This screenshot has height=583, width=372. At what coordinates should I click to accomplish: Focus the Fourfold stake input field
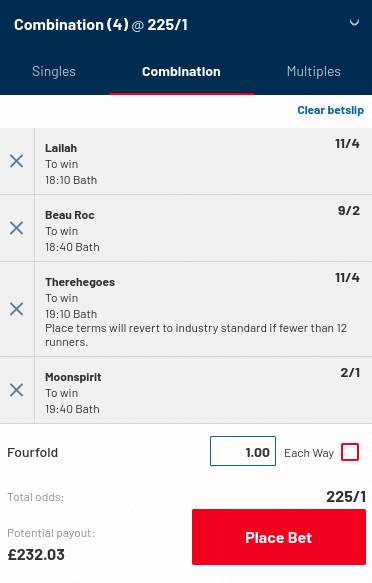(x=243, y=451)
